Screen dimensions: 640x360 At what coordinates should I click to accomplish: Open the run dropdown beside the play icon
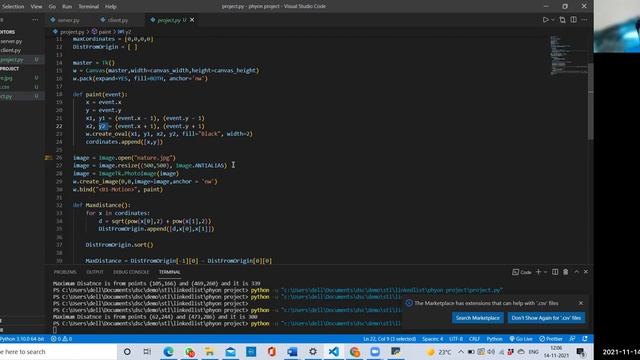pos(553,20)
